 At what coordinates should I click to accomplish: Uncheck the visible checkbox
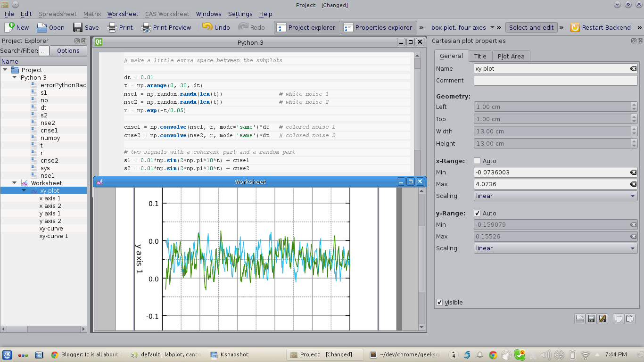click(x=439, y=302)
